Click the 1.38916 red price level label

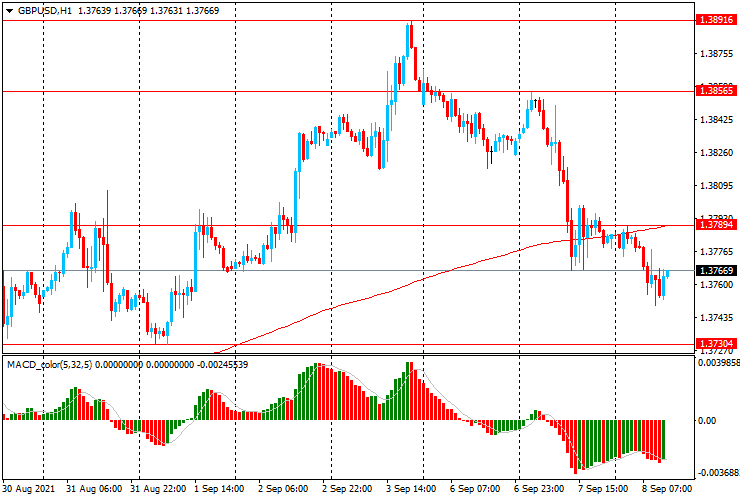716,19
